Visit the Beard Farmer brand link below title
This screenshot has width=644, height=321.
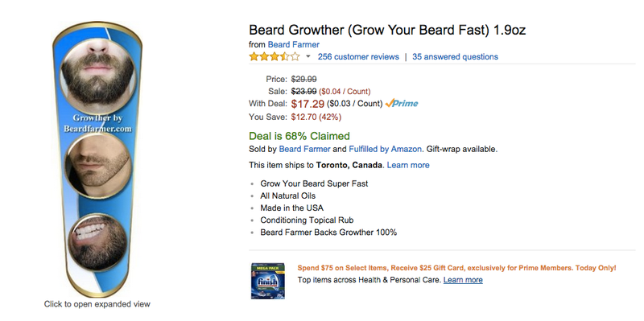(293, 44)
